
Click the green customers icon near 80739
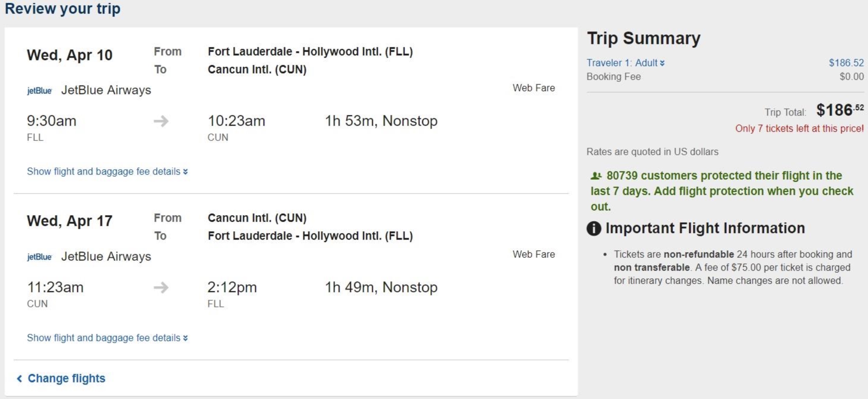596,176
